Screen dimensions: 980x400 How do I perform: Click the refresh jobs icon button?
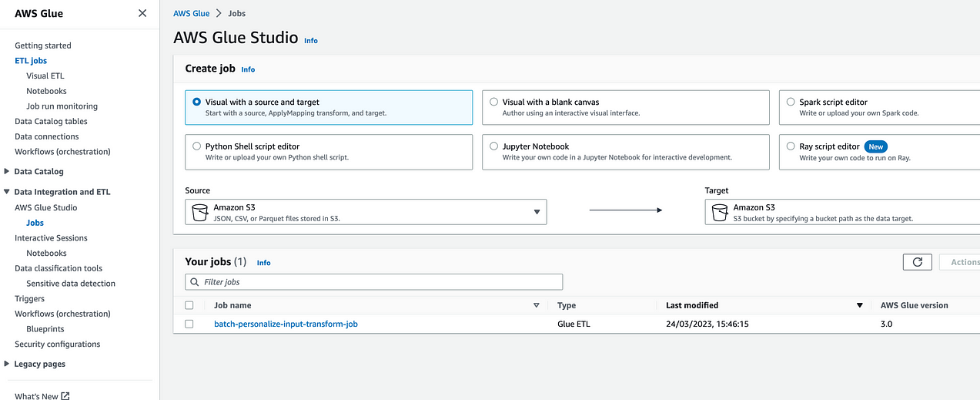coord(917,262)
